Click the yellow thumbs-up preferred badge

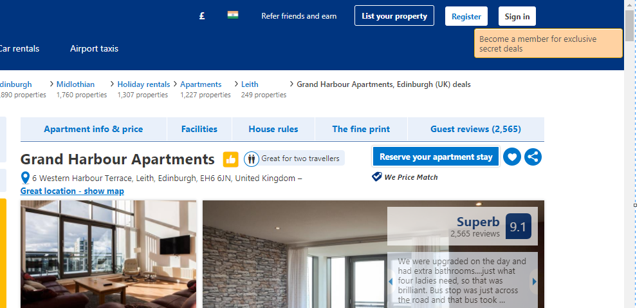click(x=231, y=159)
